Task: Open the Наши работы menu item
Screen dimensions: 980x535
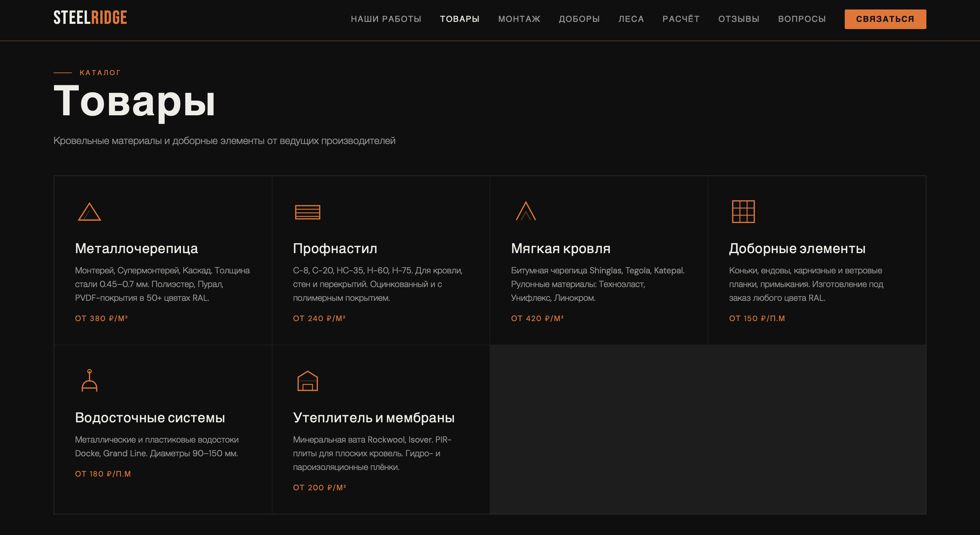Action: (x=386, y=19)
